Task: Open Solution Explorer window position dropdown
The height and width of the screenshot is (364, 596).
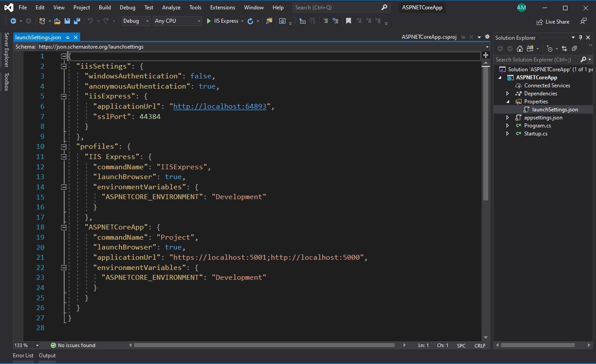Action: coord(574,37)
